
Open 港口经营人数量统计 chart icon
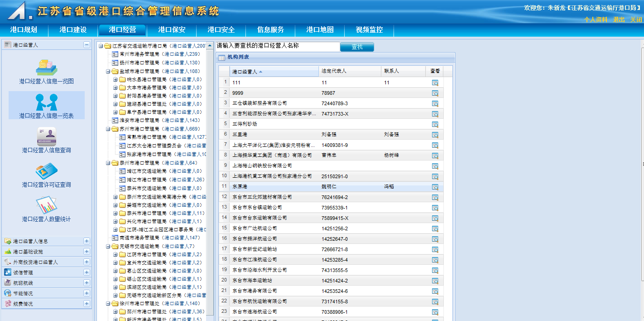pyautogui.click(x=46, y=205)
